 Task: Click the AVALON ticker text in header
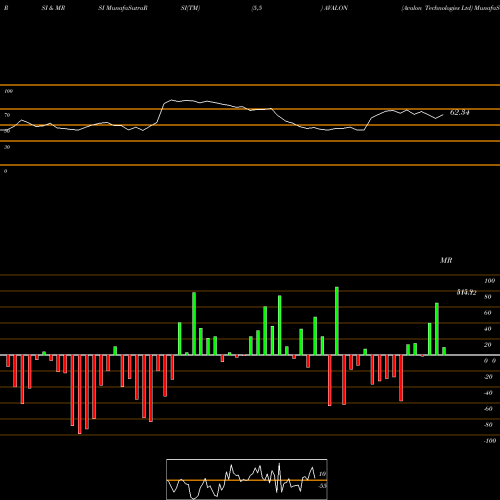pyautogui.click(x=336, y=8)
